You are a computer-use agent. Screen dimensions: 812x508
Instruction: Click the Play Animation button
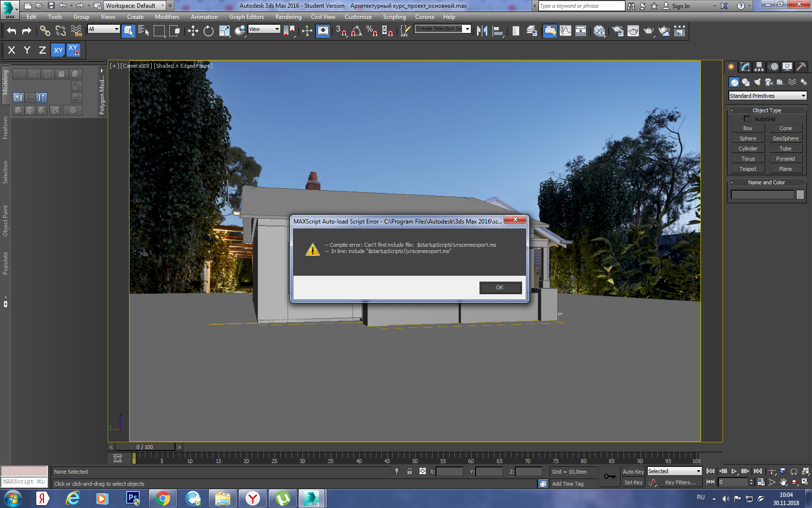point(734,471)
